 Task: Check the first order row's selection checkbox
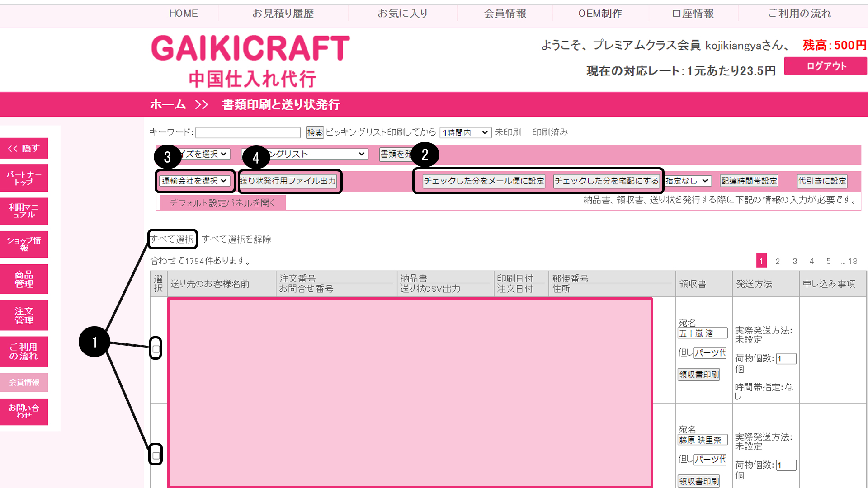tap(156, 349)
